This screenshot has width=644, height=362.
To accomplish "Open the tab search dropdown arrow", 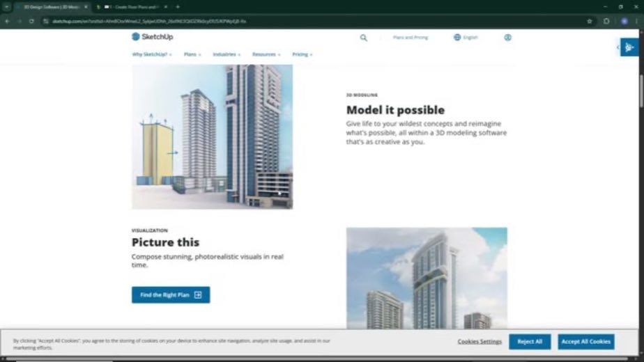I will (6, 7).
